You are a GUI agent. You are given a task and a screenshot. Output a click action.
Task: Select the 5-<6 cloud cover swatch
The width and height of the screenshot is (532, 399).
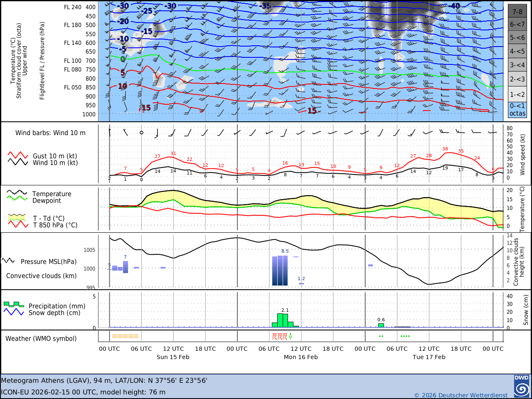click(517, 38)
